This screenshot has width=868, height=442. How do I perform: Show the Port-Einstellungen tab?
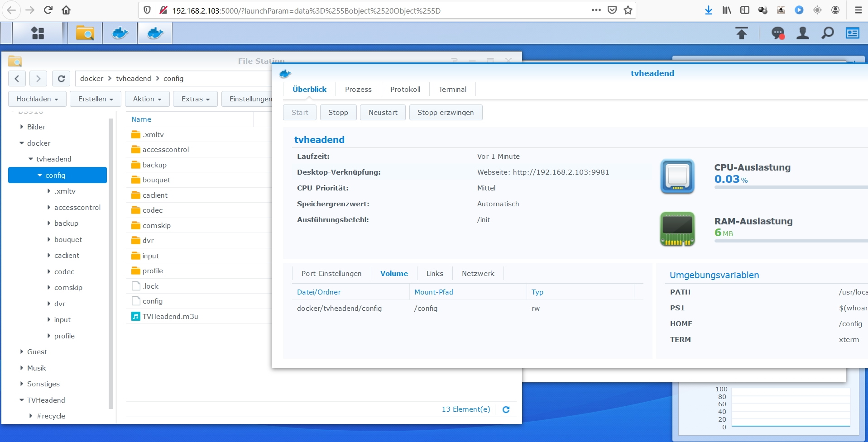point(331,274)
